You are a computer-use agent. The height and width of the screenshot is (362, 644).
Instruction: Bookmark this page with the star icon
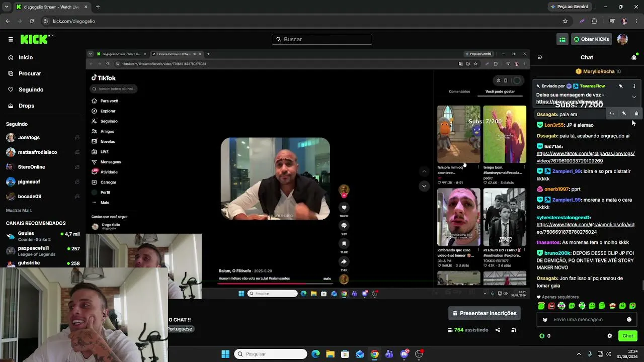point(565,21)
